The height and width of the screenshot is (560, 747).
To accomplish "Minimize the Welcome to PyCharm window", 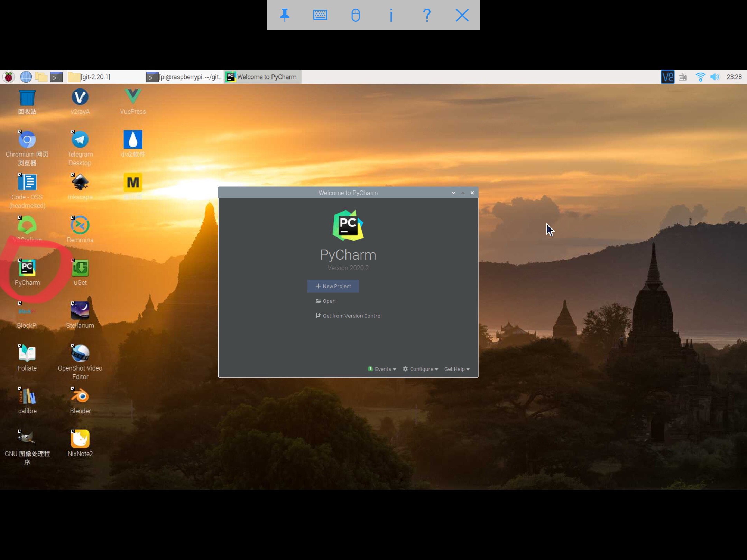I will [453, 193].
